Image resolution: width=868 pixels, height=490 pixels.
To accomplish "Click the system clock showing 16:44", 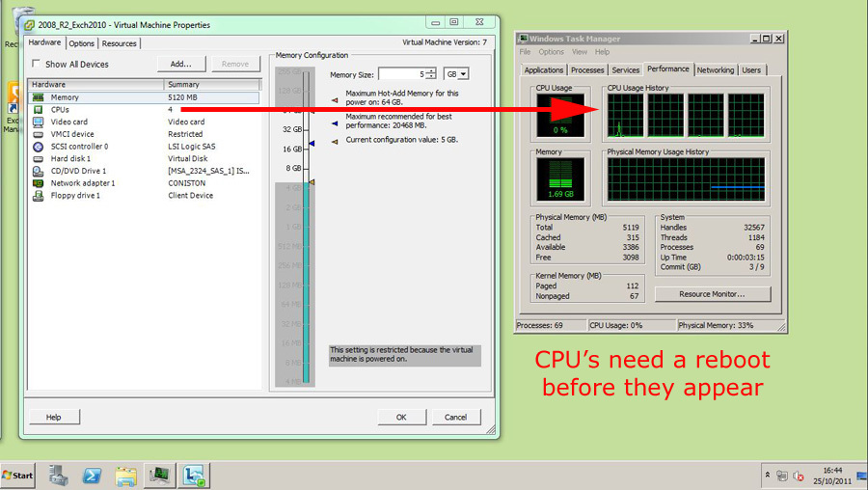I will tap(832, 471).
